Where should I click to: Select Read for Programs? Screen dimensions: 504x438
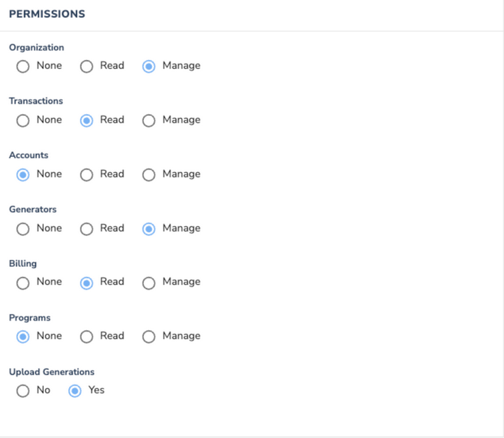pyautogui.click(x=87, y=337)
